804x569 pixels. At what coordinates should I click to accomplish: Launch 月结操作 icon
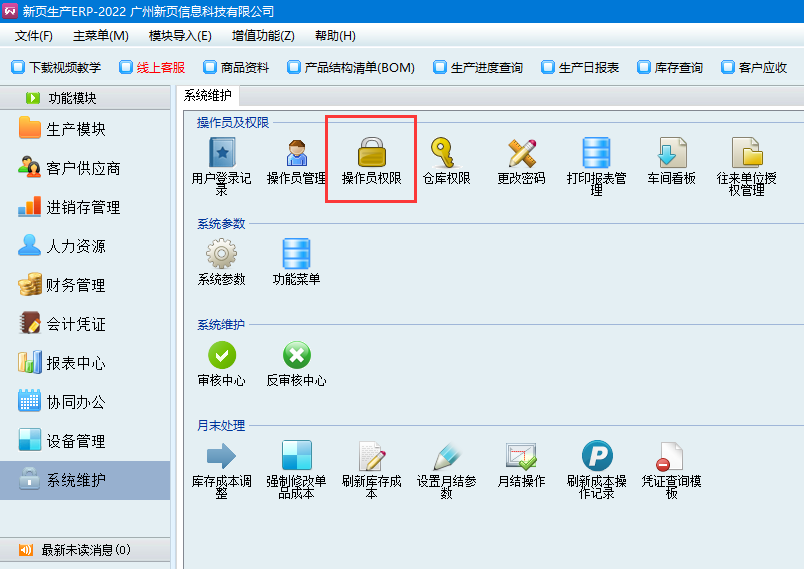click(521, 457)
